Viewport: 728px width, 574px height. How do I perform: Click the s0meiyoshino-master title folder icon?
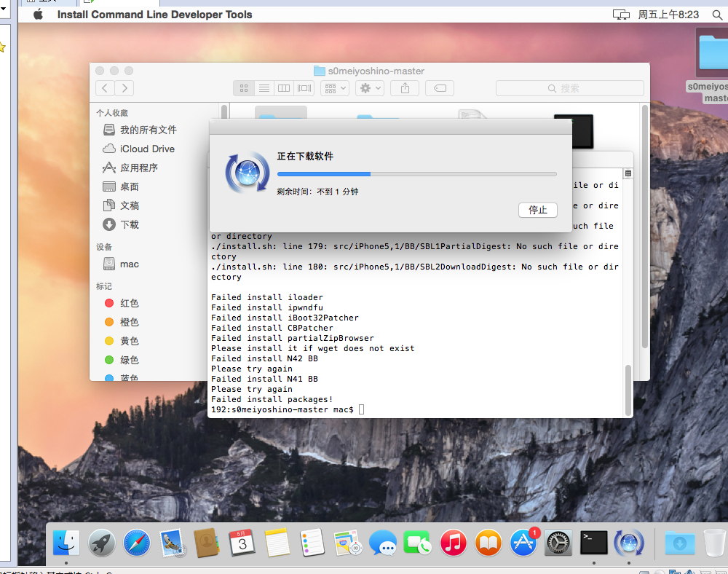[320, 71]
